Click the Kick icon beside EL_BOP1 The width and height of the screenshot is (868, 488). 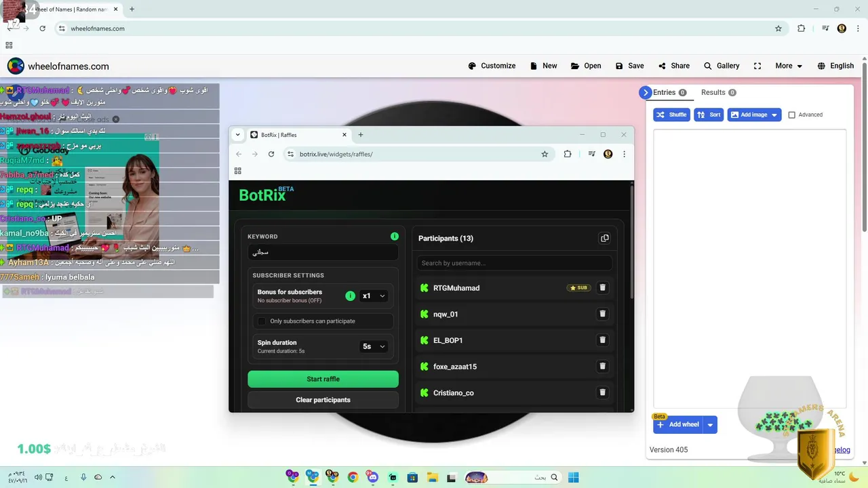tap(425, 340)
